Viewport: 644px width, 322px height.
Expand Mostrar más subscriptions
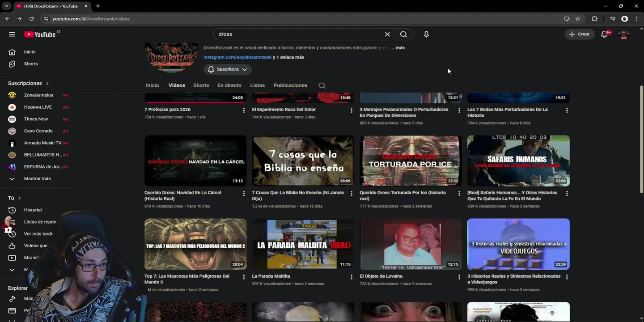point(37,178)
